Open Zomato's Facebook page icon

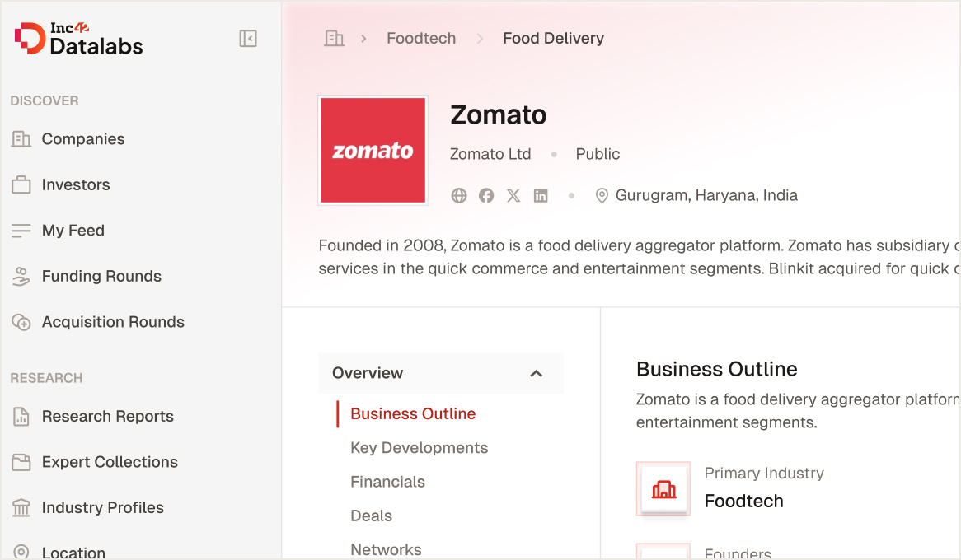click(x=486, y=196)
